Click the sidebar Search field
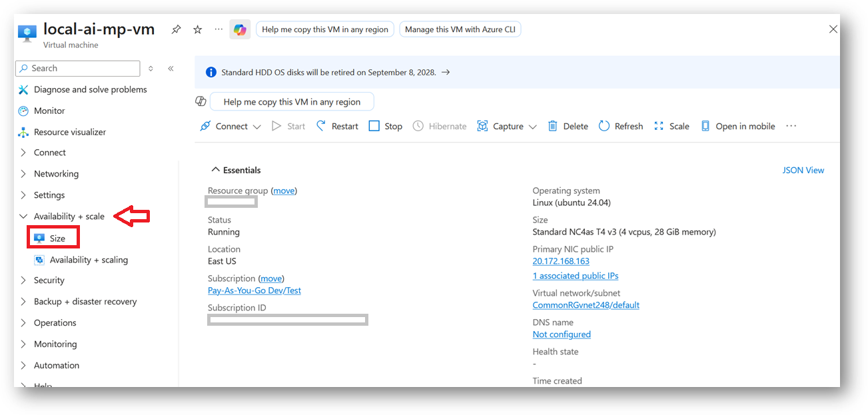868x415 pixels. 78,68
